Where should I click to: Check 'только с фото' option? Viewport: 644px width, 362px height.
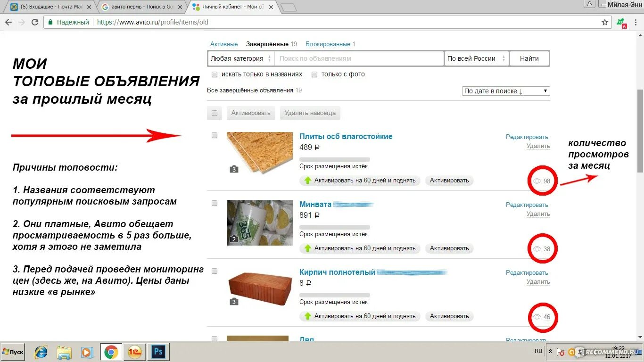314,74
